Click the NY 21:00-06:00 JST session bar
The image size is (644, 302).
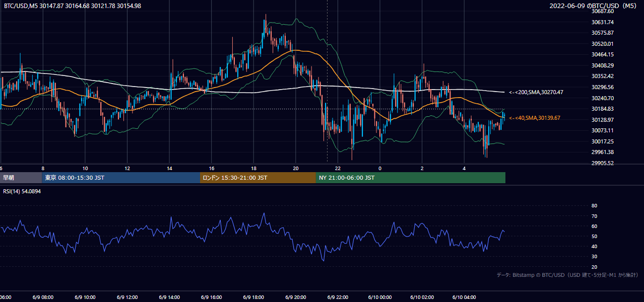tap(411, 178)
